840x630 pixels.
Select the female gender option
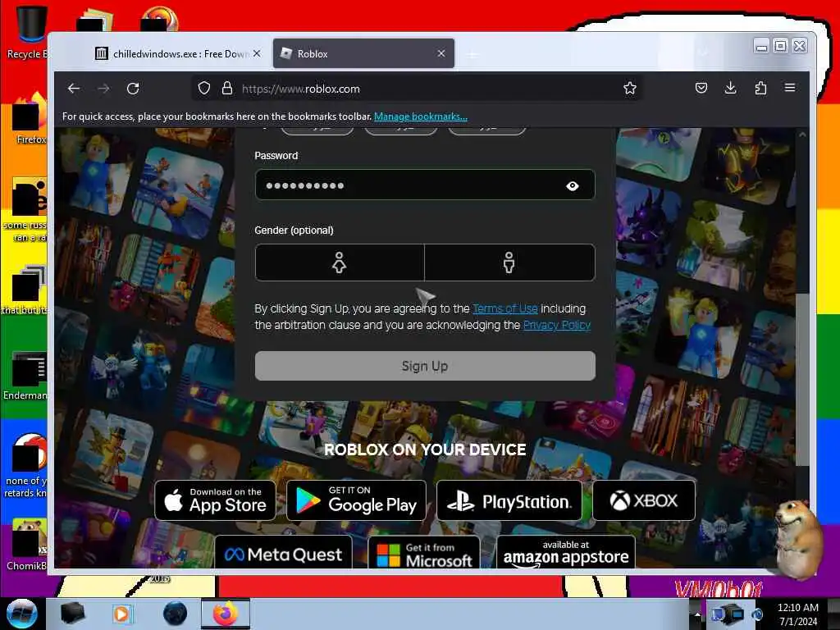tap(340, 262)
